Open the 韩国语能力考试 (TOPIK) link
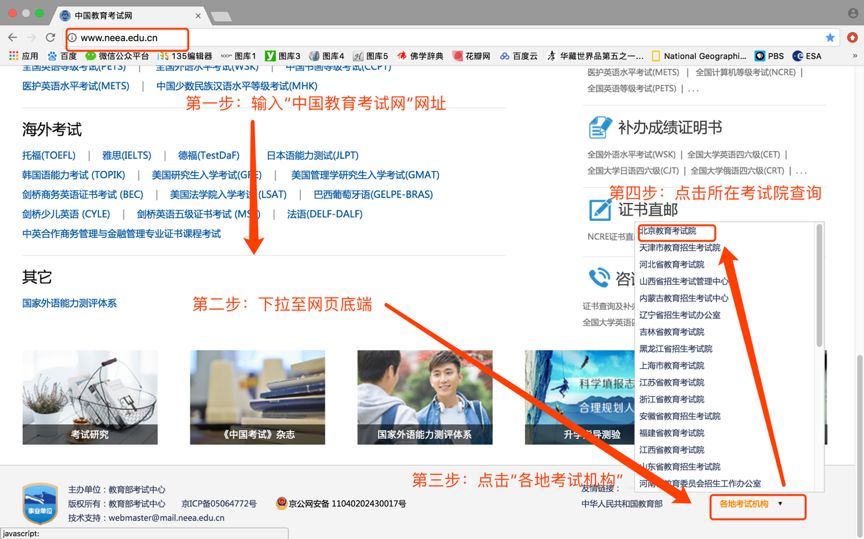This screenshot has width=864, height=539. click(73, 175)
